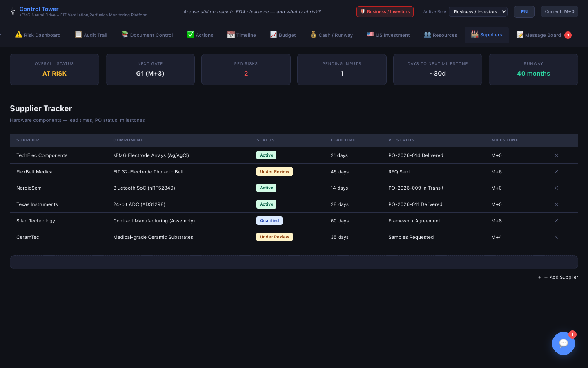Remove the CeramTec supplier entry
This screenshot has width=588, height=368.
pyautogui.click(x=556, y=237)
